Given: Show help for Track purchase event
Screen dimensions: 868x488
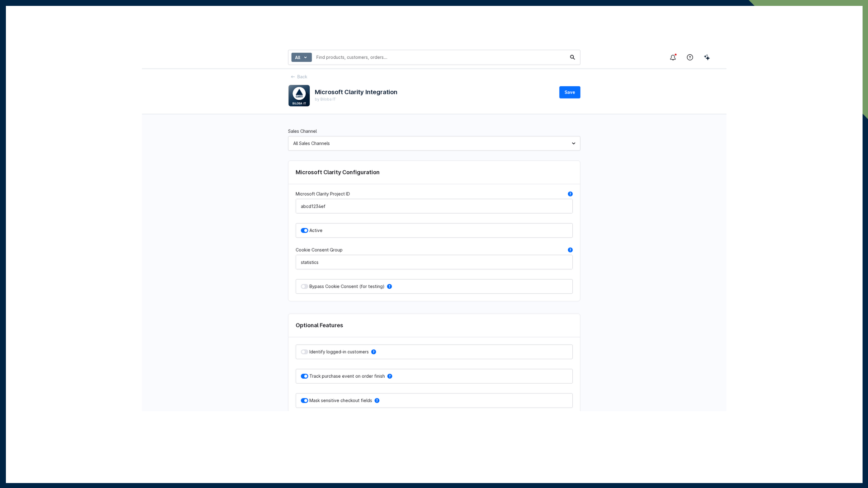Looking at the screenshot, I should coord(390,376).
